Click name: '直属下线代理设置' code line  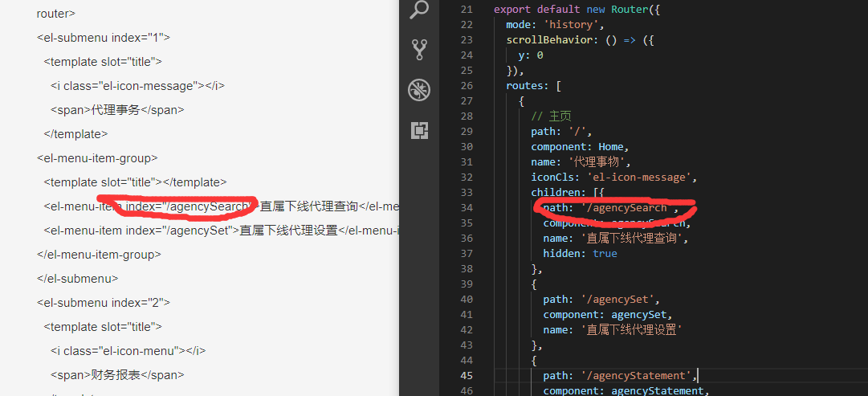click(x=612, y=329)
